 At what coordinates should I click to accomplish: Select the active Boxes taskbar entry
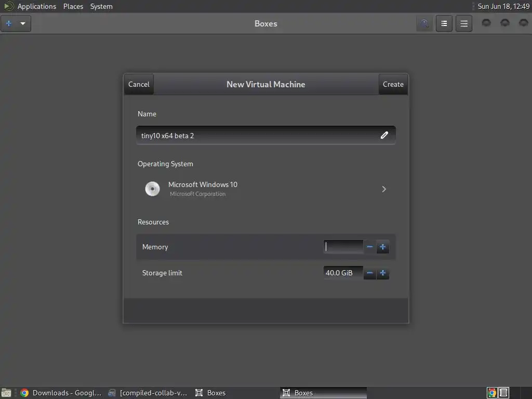(323, 393)
